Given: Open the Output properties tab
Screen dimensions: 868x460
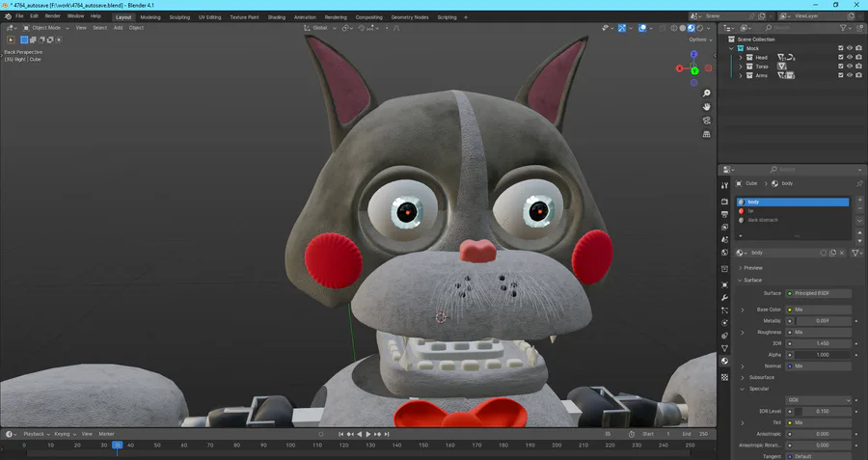Looking at the screenshot, I should 724,214.
